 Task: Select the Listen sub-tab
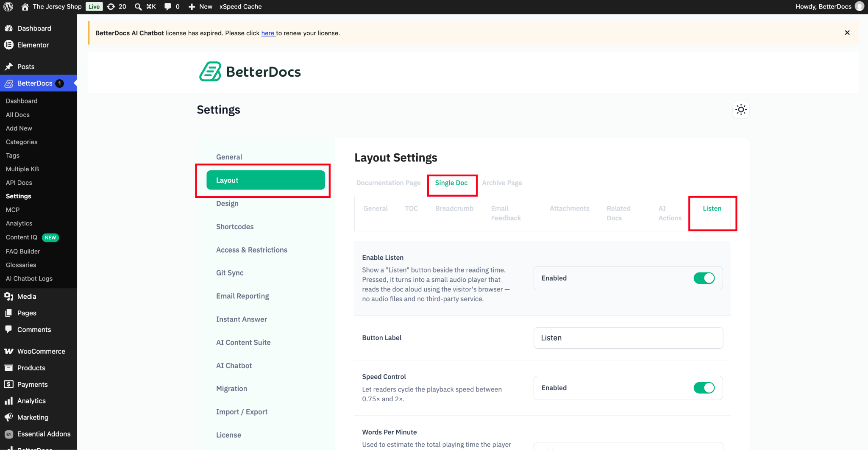(x=712, y=208)
